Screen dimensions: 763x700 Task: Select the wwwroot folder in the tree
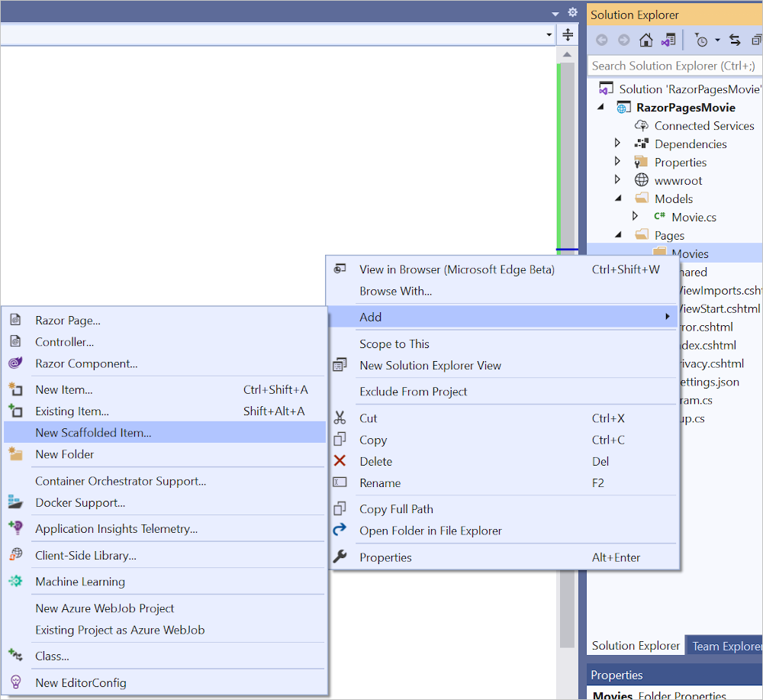click(678, 181)
